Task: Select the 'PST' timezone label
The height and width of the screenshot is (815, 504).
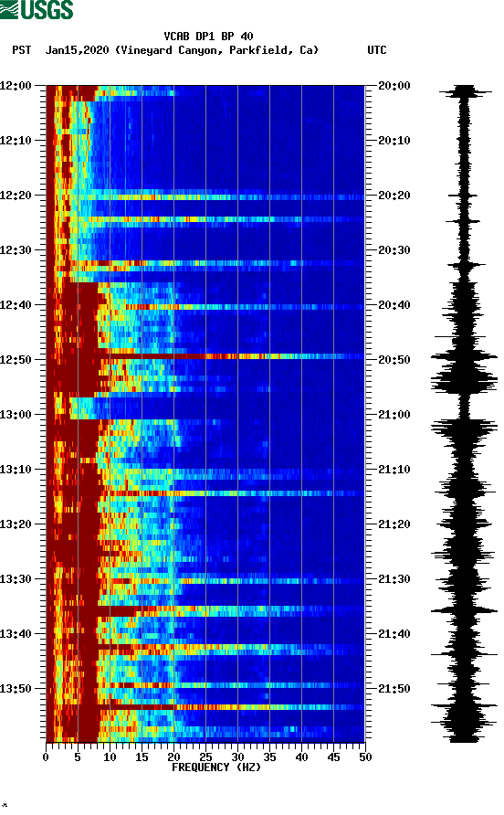Action: (21, 50)
